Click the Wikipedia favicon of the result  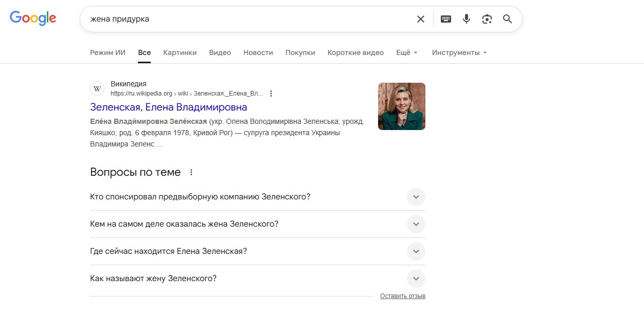tap(97, 88)
